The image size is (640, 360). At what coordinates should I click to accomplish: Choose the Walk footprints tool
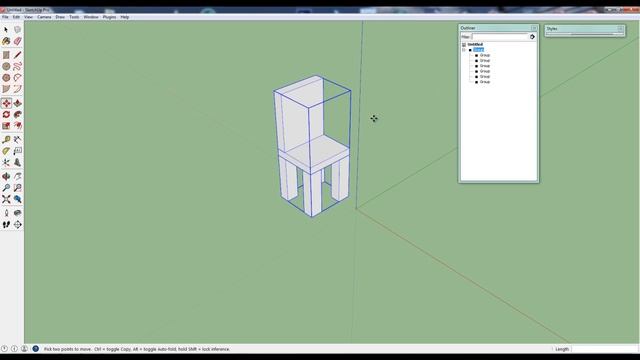click(6, 224)
